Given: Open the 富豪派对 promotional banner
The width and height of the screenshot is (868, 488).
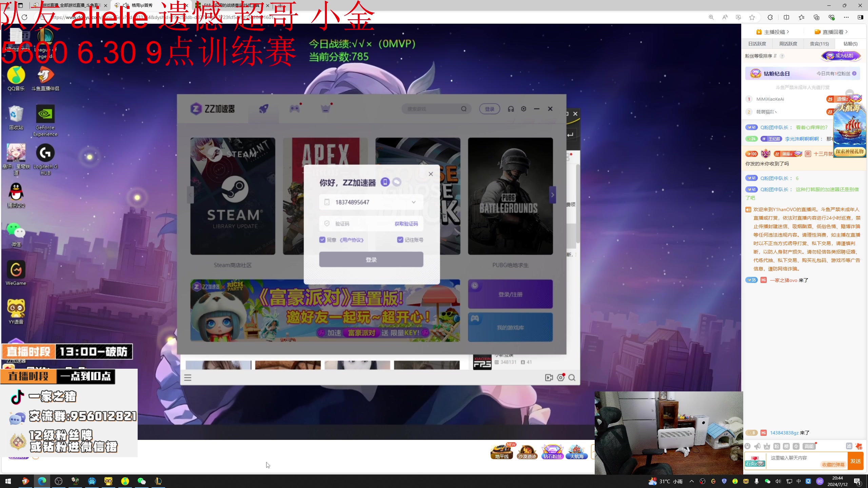Looking at the screenshot, I should click(x=325, y=310).
